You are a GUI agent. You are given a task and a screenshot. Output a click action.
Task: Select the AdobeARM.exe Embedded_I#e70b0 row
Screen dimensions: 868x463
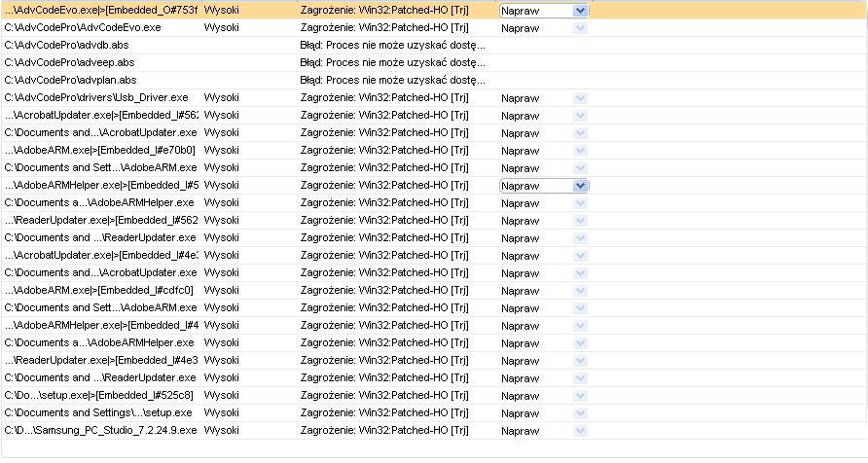(x=434, y=151)
